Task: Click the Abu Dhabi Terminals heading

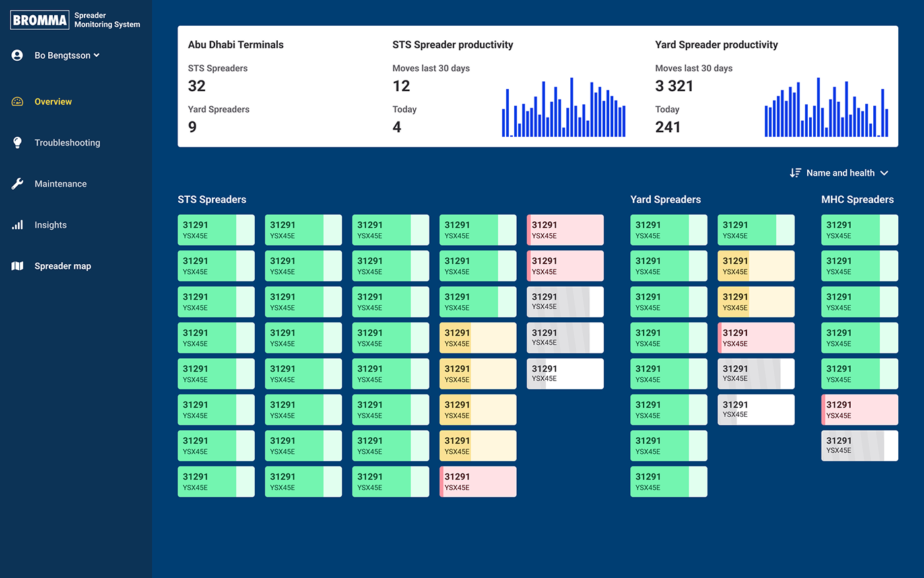Action: click(x=236, y=45)
